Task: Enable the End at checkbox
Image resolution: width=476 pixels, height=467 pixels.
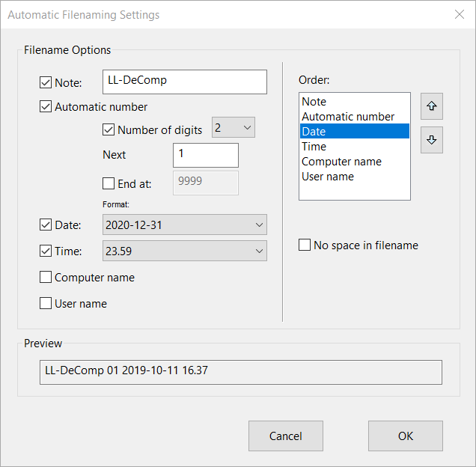Action: click(x=109, y=183)
